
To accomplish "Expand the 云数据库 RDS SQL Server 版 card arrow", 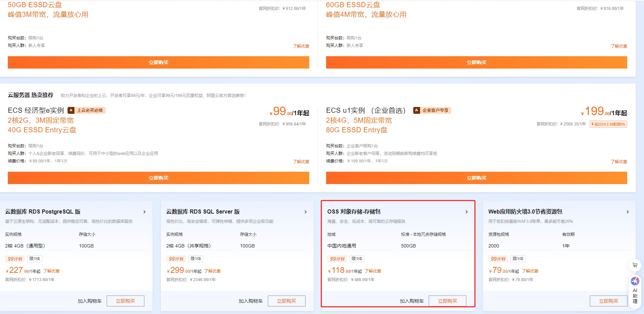I will [x=306, y=212].
